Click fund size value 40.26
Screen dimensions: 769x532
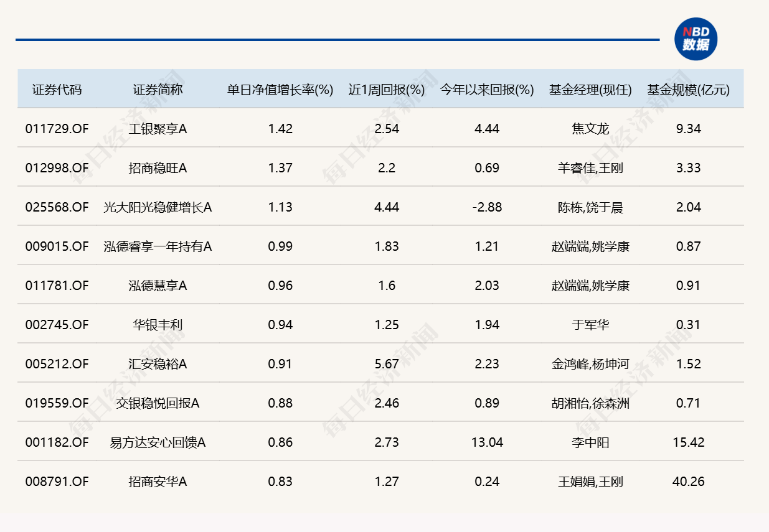[689, 482]
